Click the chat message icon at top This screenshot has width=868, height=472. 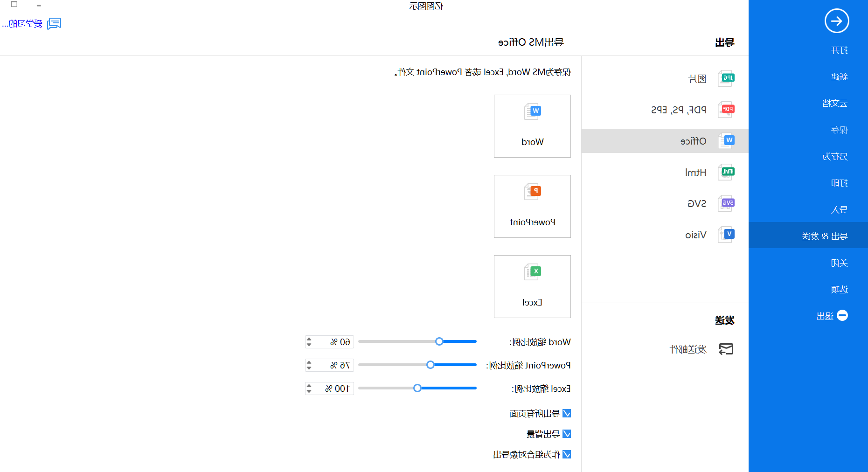(54, 23)
